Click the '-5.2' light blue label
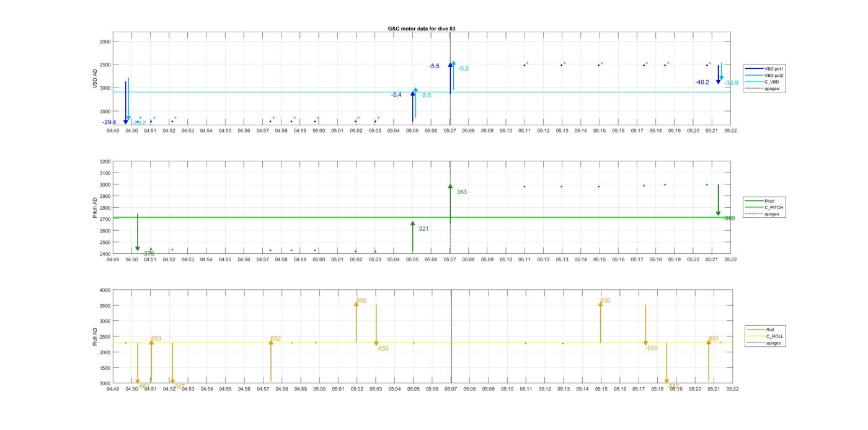This screenshot has width=868, height=430. pyautogui.click(x=463, y=68)
